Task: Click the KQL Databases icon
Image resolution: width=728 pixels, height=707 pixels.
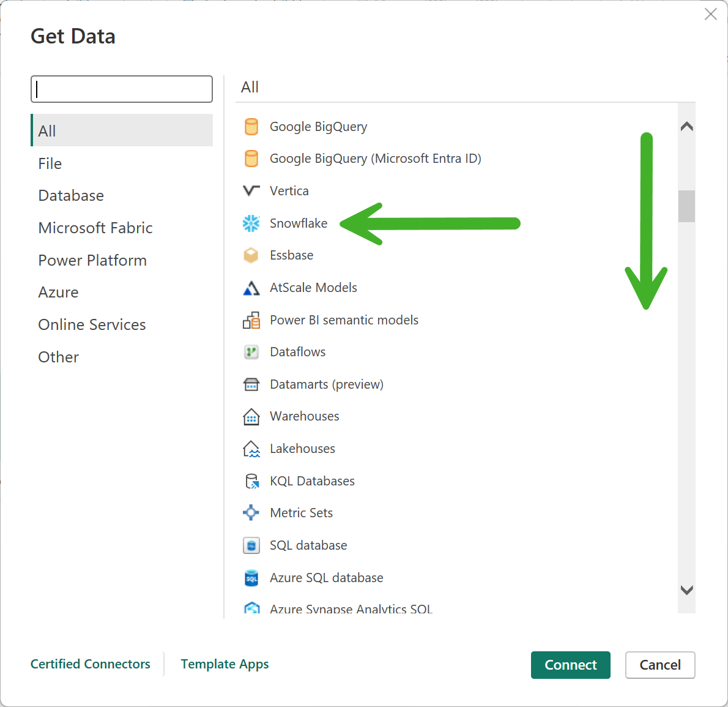Action: pyautogui.click(x=251, y=481)
